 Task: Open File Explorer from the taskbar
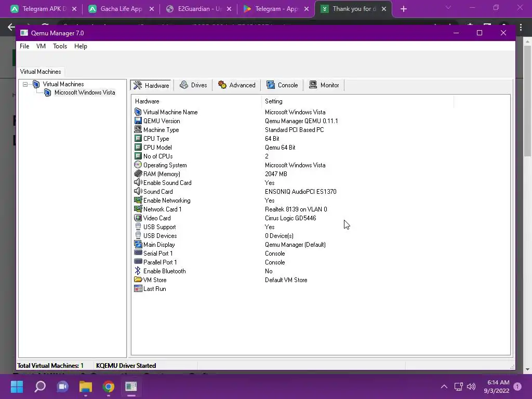[x=86, y=386]
